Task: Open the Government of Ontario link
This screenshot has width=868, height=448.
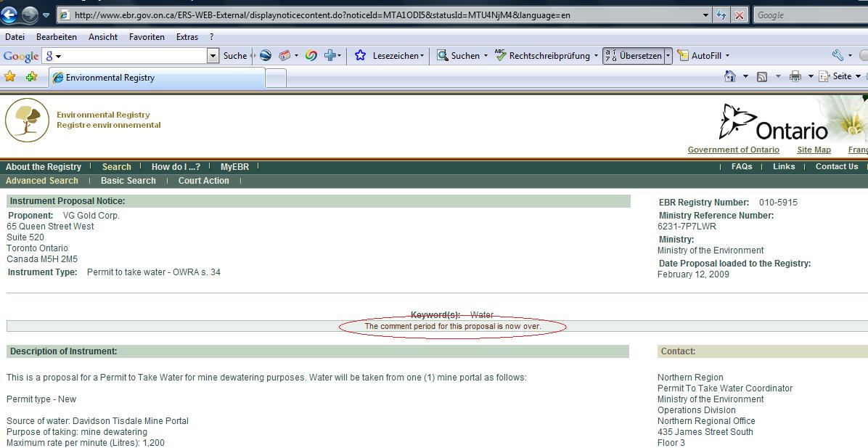Action: (734, 150)
